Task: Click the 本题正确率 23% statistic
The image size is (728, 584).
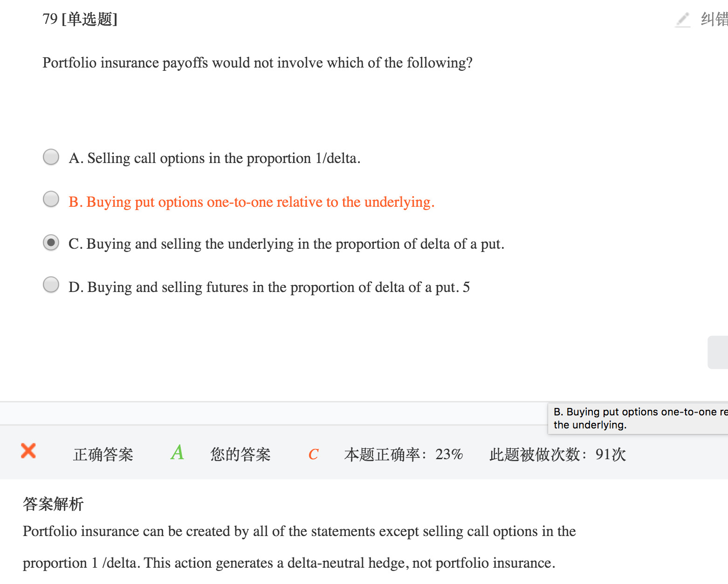Action: click(403, 455)
